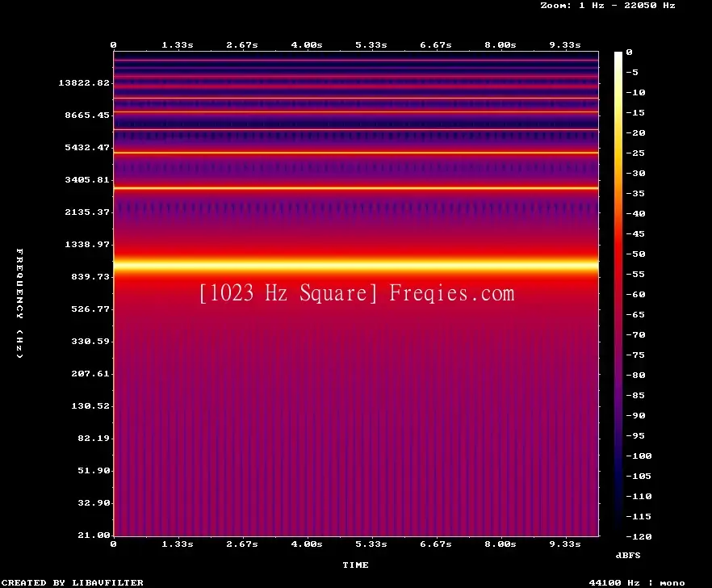Viewport: 712px width, 588px height.
Task: Click the -80 dBFS scale label
Action: (x=635, y=375)
